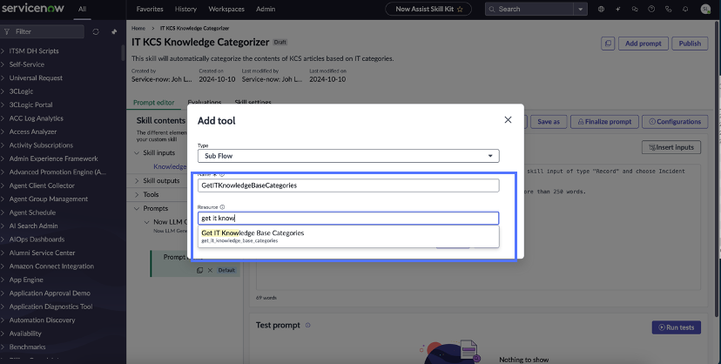Click the Resource search field
The image size is (721, 364).
(349, 218)
